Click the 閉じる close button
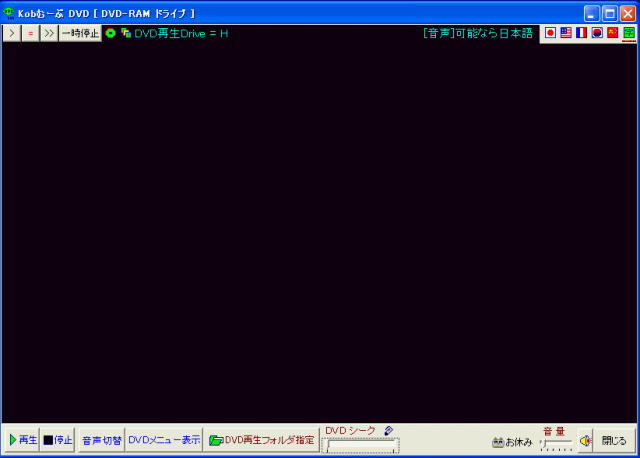This screenshot has height=458, width=640. [614, 440]
